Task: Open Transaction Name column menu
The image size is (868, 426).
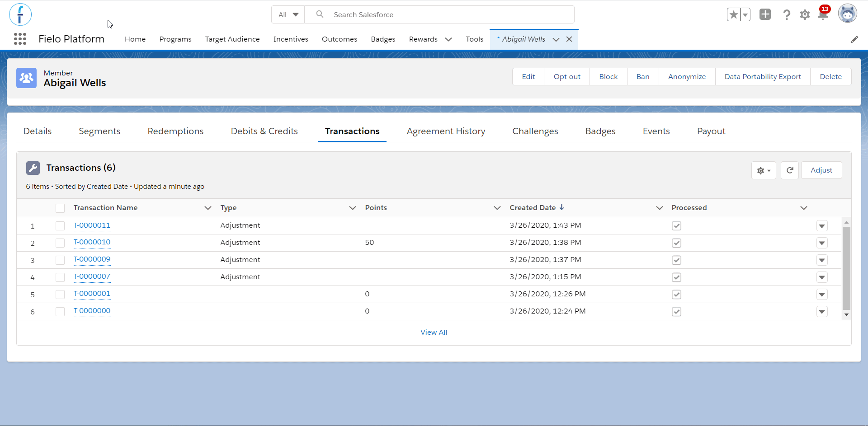Action: [208, 208]
